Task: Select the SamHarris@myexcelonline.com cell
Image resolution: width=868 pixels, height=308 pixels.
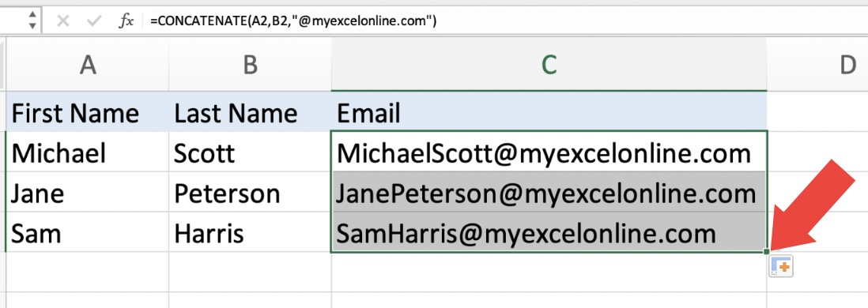Action: (549, 232)
